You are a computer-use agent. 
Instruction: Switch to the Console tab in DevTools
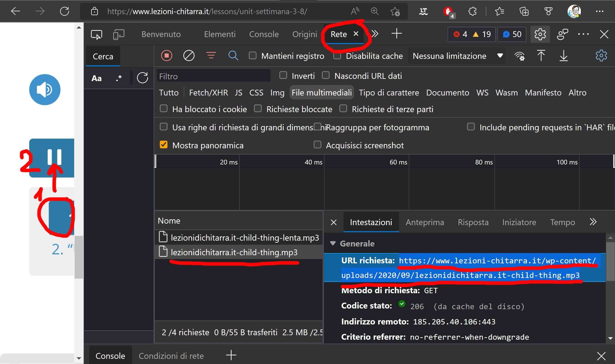pyautogui.click(x=264, y=34)
